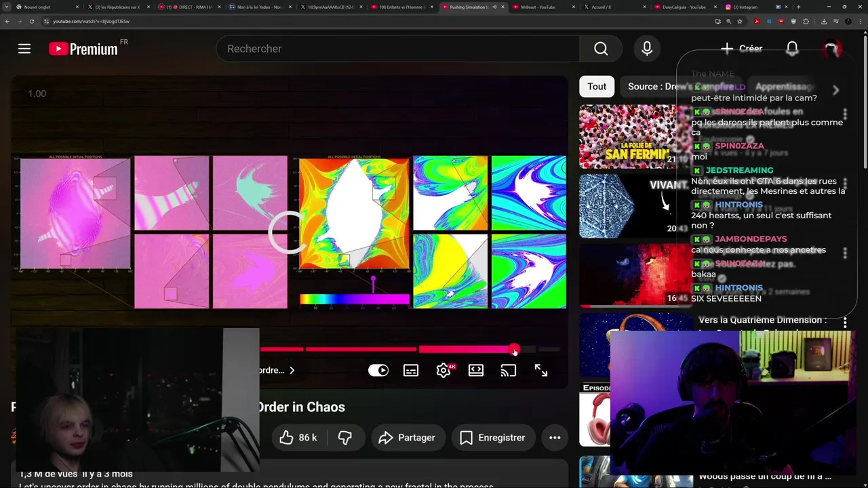Like the video with 86 k
868x488 pixels.
tap(298, 438)
